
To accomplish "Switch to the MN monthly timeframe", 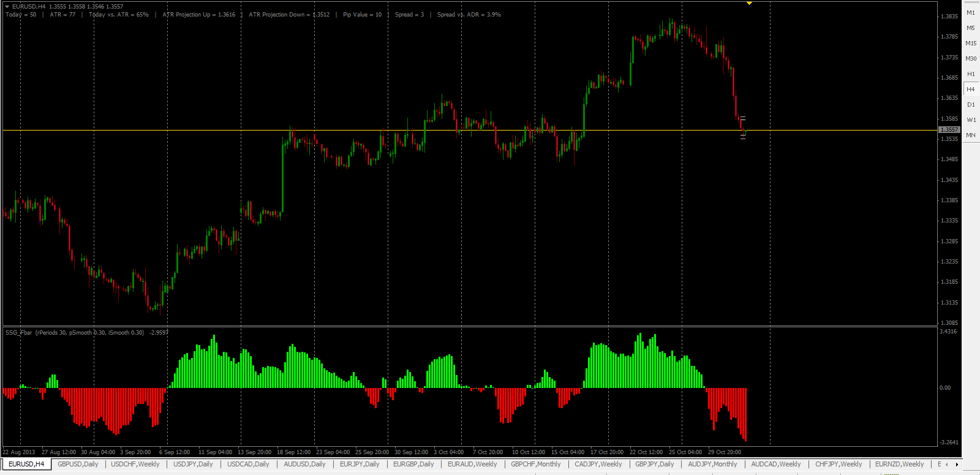I will (971, 135).
